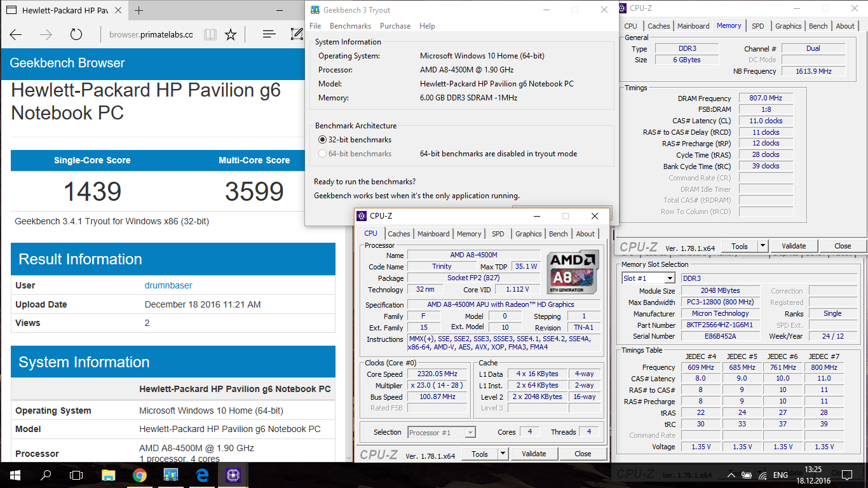The image size is (868, 488).
Task: Open Tools dropdown arrow in CPU-Z CPU window
Action: click(503, 454)
